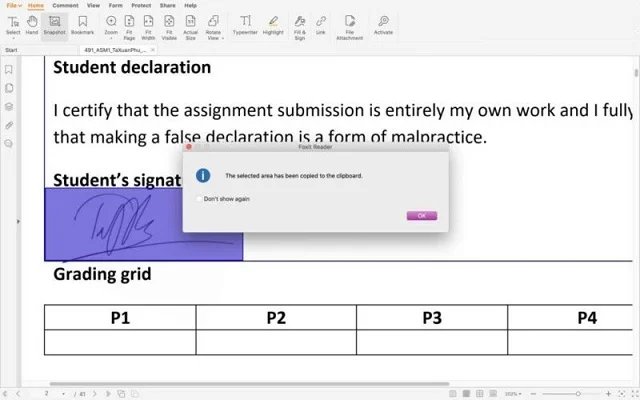Choose Fit Page view
The image size is (640, 400).
(x=129, y=27)
